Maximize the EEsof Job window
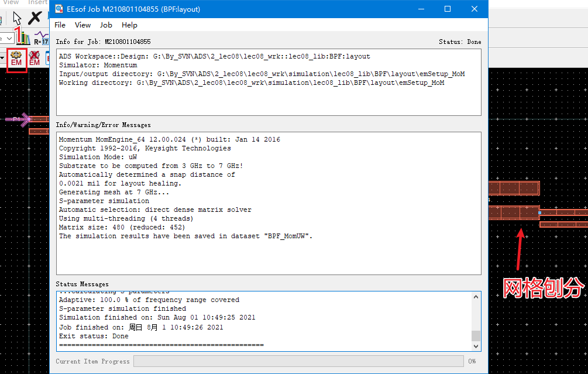Viewport: 588px width, 374px height. coord(448,9)
